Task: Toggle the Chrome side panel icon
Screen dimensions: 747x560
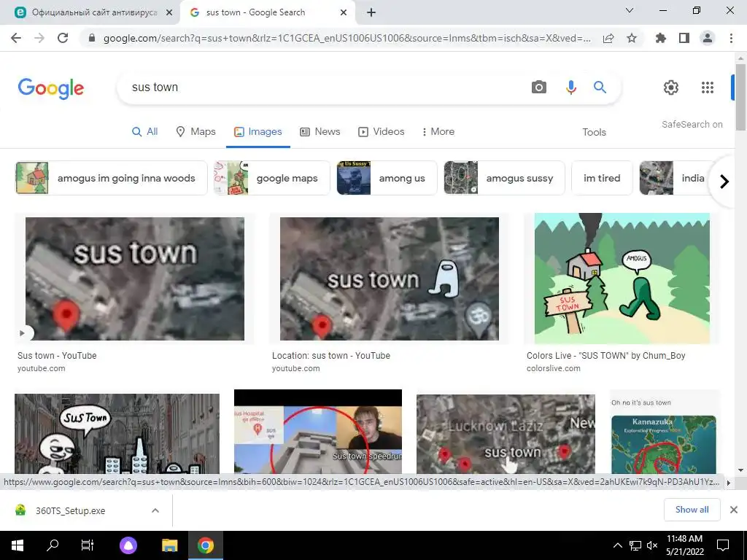Action: (x=684, y=38)
